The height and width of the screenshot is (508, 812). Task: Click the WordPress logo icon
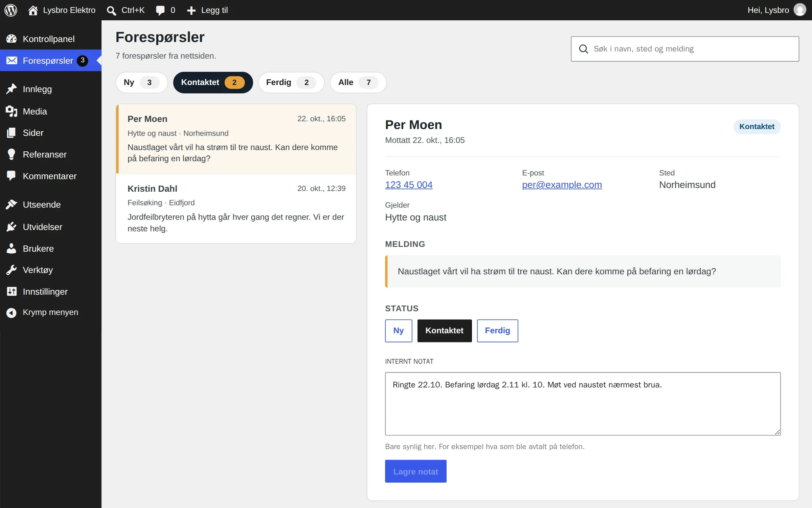(11, 10)
